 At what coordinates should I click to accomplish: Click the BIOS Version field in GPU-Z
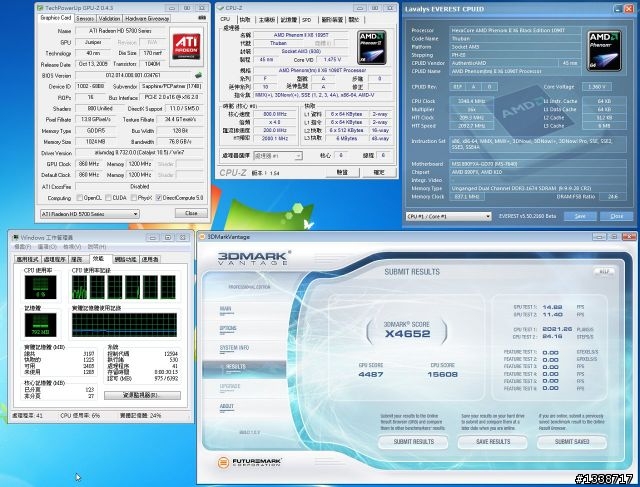[x=133, y=76]
